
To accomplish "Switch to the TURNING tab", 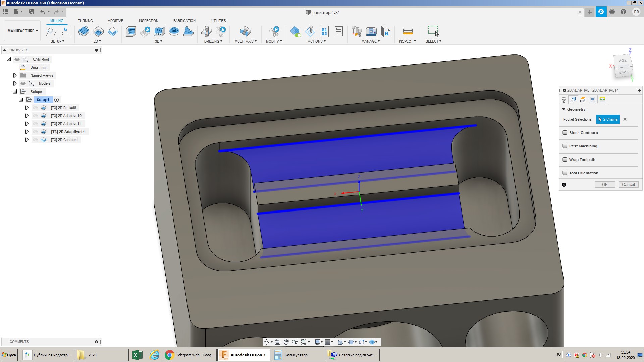I will [x=85, y=21].
